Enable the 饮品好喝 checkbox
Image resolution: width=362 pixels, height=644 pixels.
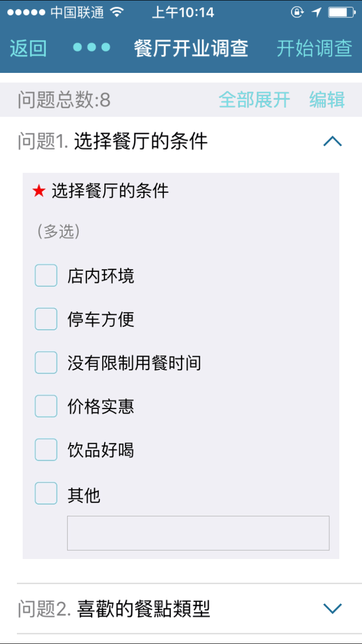46,450
